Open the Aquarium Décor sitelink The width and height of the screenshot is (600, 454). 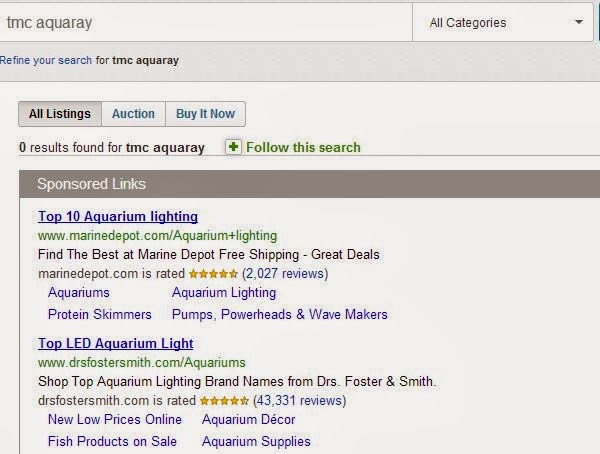coord(249,420)
